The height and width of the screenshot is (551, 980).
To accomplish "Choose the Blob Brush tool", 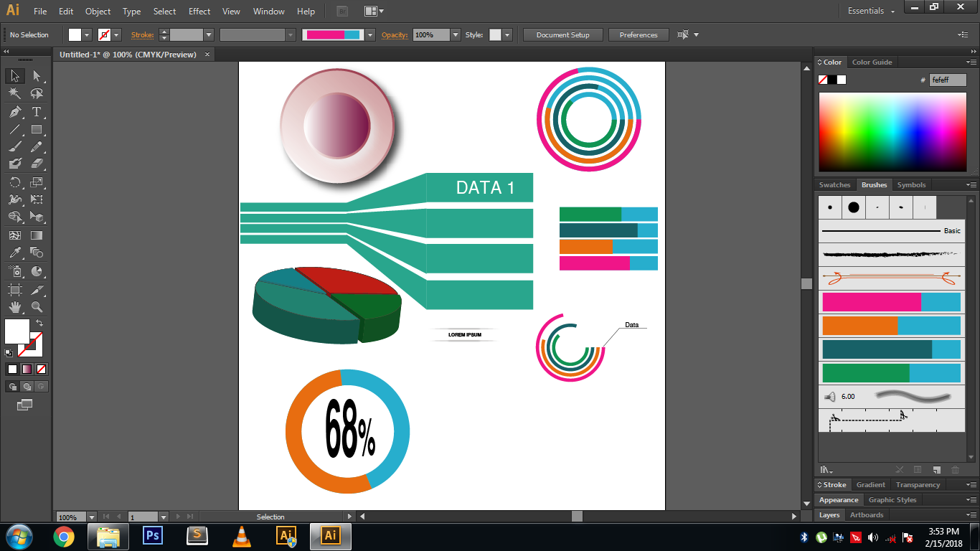I will (14, 164).
